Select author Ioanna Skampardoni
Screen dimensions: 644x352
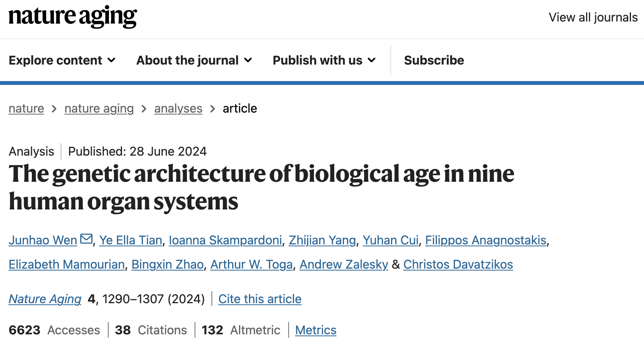pos(226,240)
